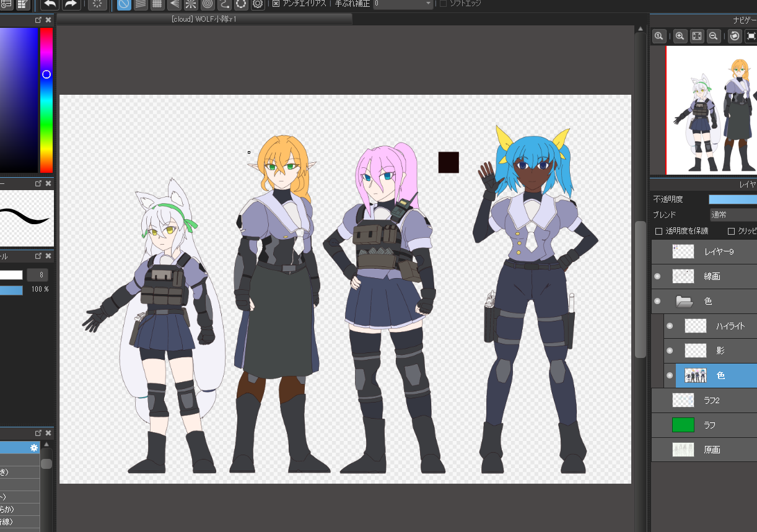
Task: Select the concentric circle snap guide
Action: [x=208, y=4]
